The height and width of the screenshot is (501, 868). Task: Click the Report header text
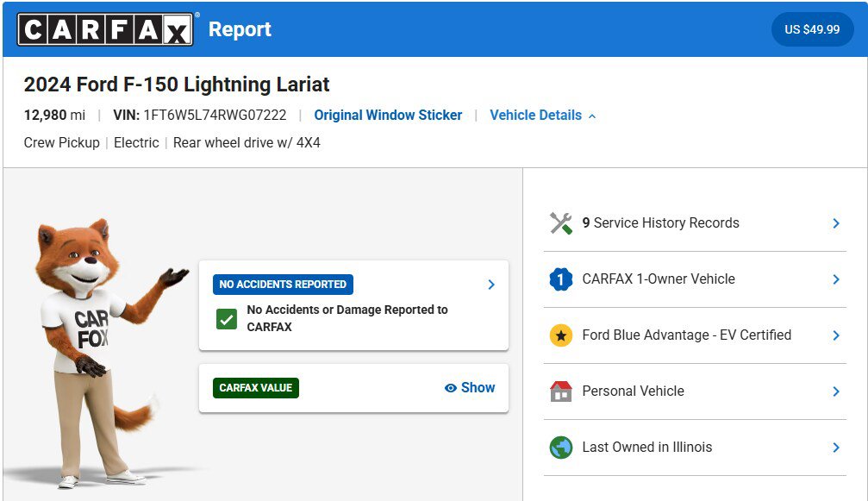pos(240,29)
